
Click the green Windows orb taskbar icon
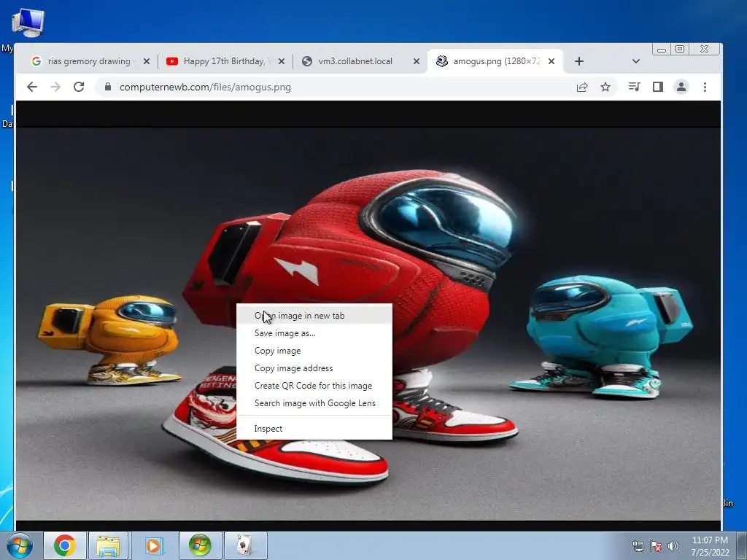(200, 545)
